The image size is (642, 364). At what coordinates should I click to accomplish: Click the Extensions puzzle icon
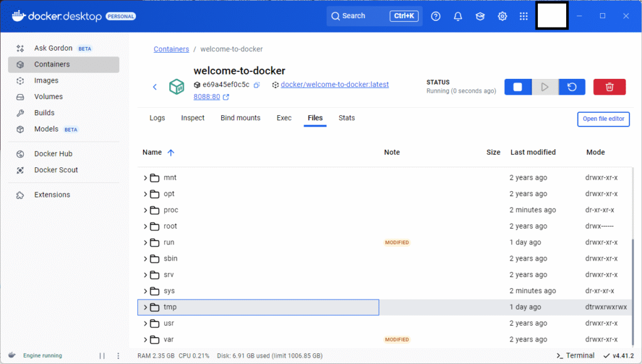click(20, 195)
